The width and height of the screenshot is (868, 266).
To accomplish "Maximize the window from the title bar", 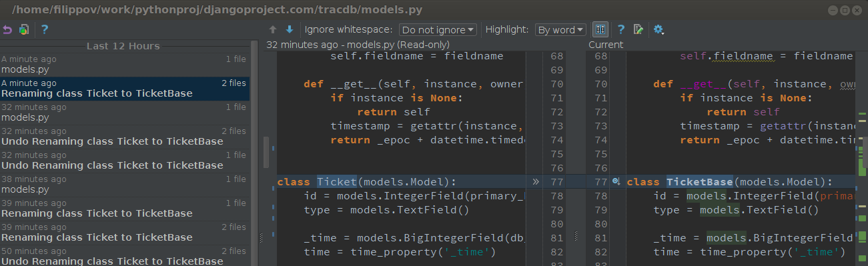I will pos(845,9).
